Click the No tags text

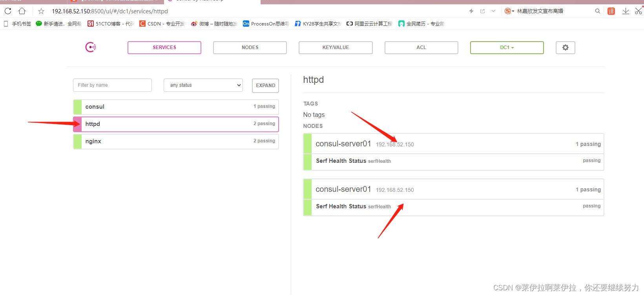[314, 115]
